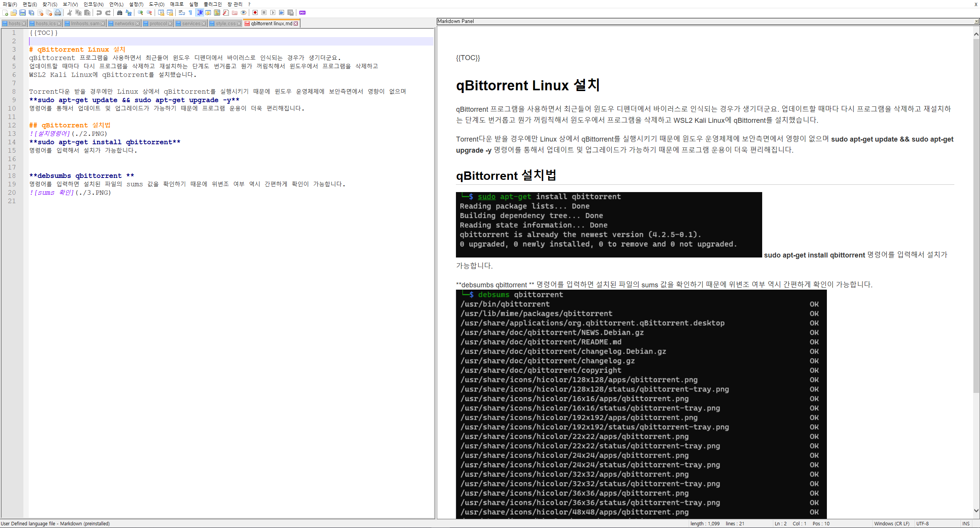This screenshot has height=528, width=980.
Task: Click the Cut scissors icon
Action: point(70,13)
